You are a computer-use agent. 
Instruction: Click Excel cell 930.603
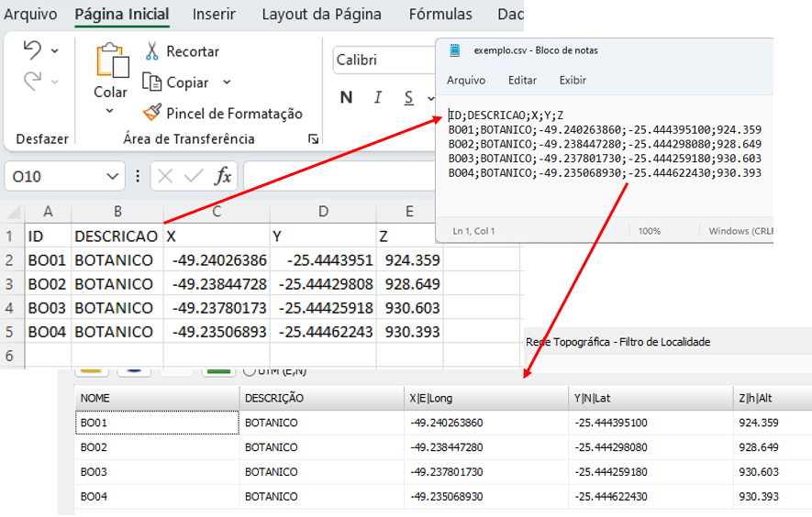(x=410, y=307)
